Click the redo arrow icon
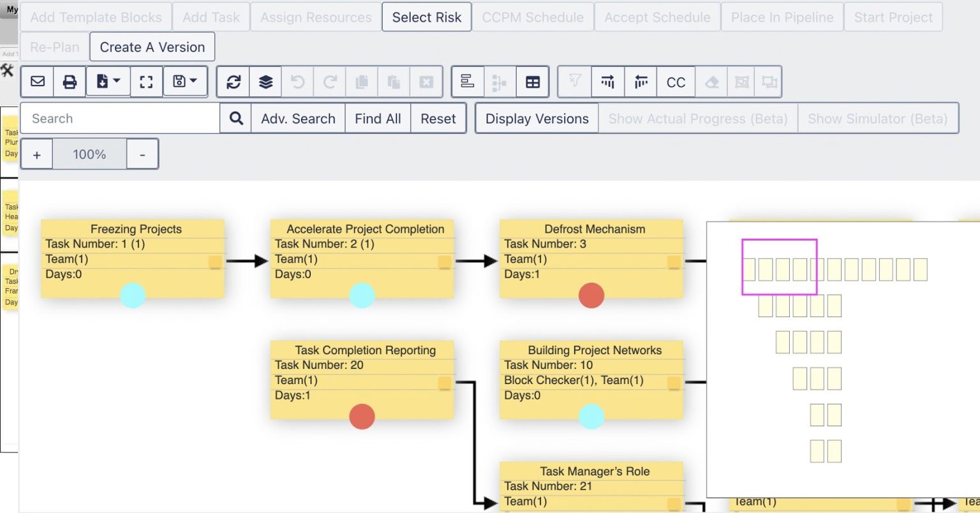 (x=330, y=82)
